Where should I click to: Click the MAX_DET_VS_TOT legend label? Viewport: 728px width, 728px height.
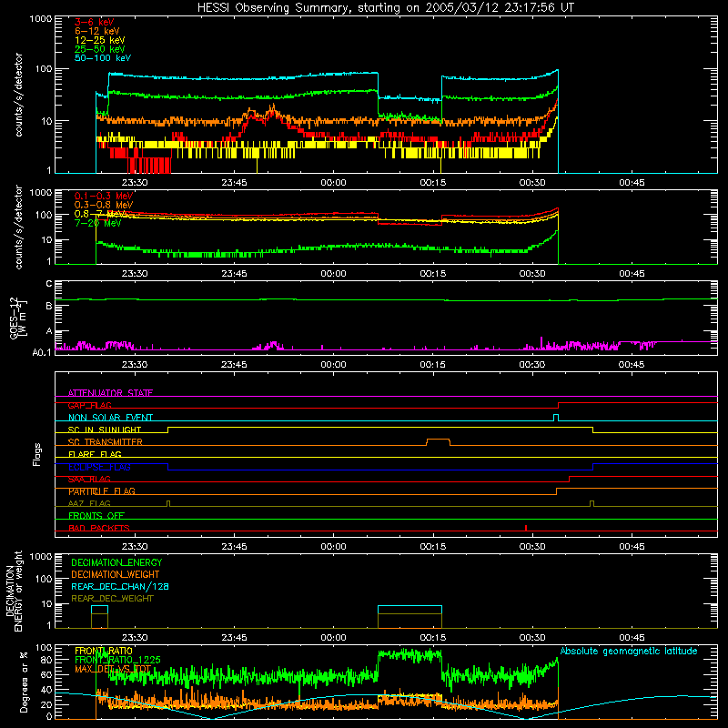[113, 669]
